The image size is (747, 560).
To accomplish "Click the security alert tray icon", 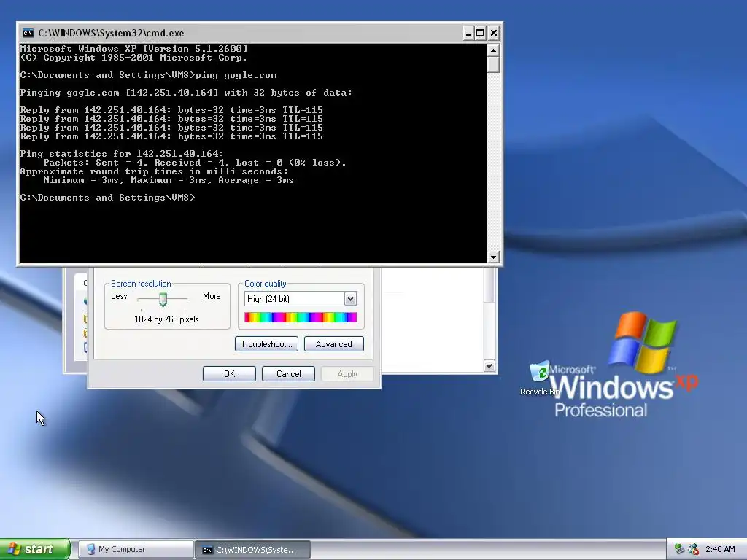I will pyautogui.click(x=693, y=549).
